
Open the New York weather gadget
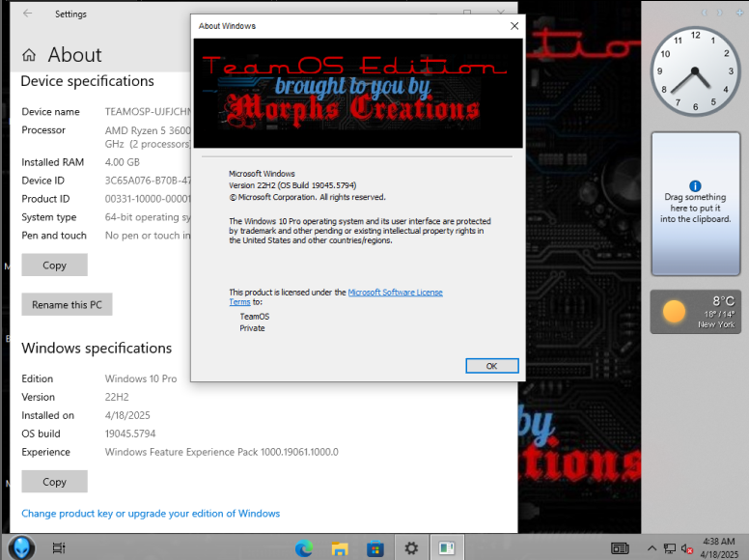pos(696,312)
